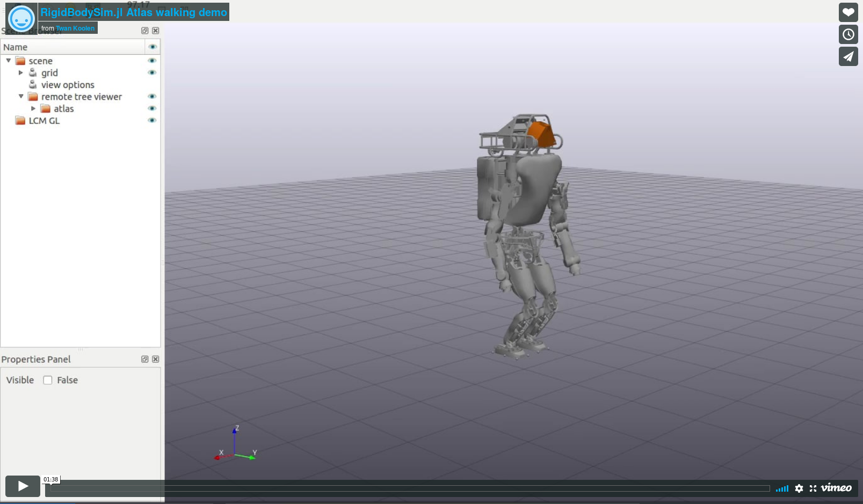Collapse the scene tree node
863x504 pixels.
point(9,61)
